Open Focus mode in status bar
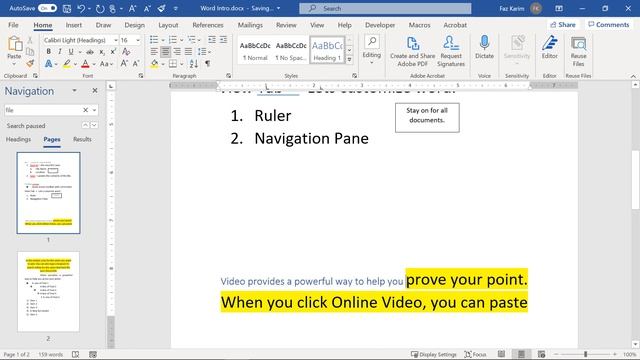This screenshot has height=360, width=640. tap(476, 354)
